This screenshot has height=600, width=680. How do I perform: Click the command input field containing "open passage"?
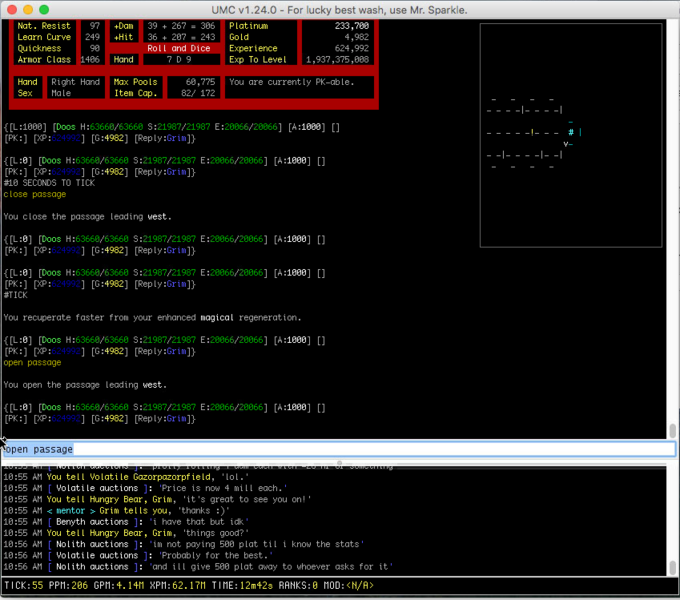[338, 449]
